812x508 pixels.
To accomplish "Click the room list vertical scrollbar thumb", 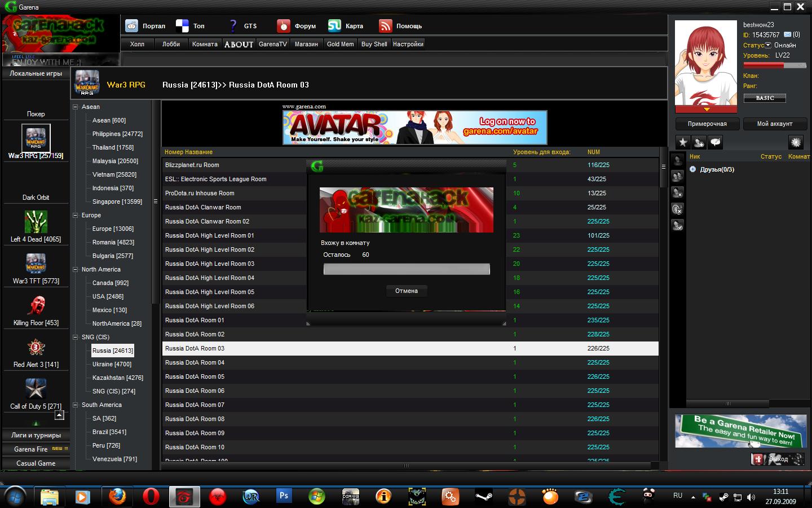I will (x=663, y=167).
